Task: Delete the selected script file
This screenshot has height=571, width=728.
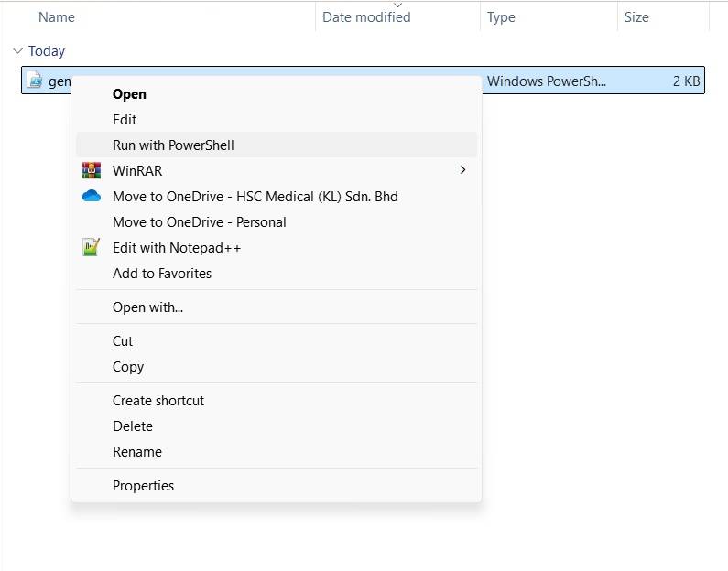Action: tap(133, 426)
